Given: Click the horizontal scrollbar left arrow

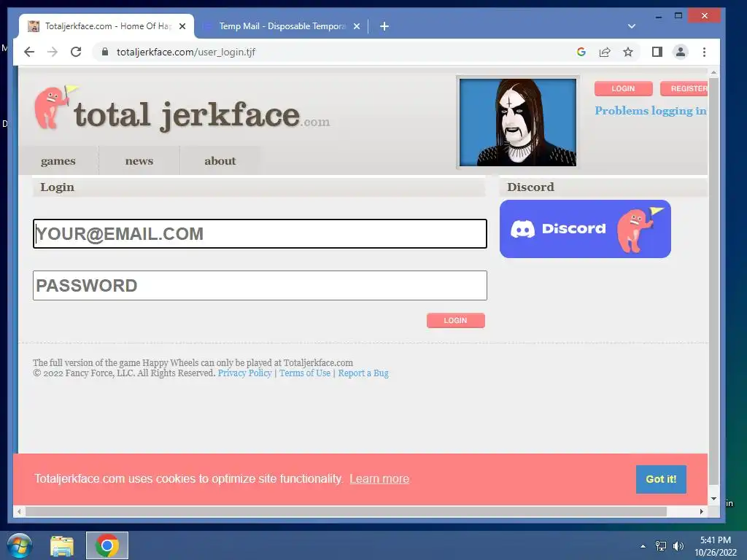Looking at the screenshot, I should tap(19, 511).
